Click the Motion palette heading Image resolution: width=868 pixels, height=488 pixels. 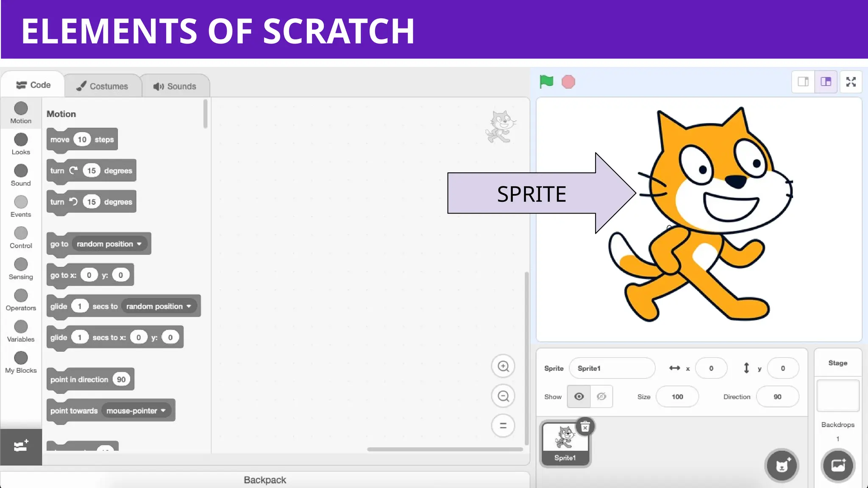pyautogui.click(x=61, y=114)
